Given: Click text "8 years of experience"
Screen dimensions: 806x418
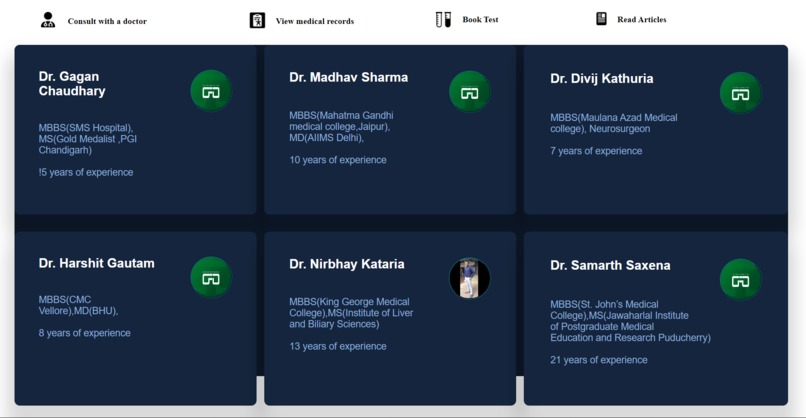Looking at the screenshot, I should pyautogui.click(x=84, y=333).
